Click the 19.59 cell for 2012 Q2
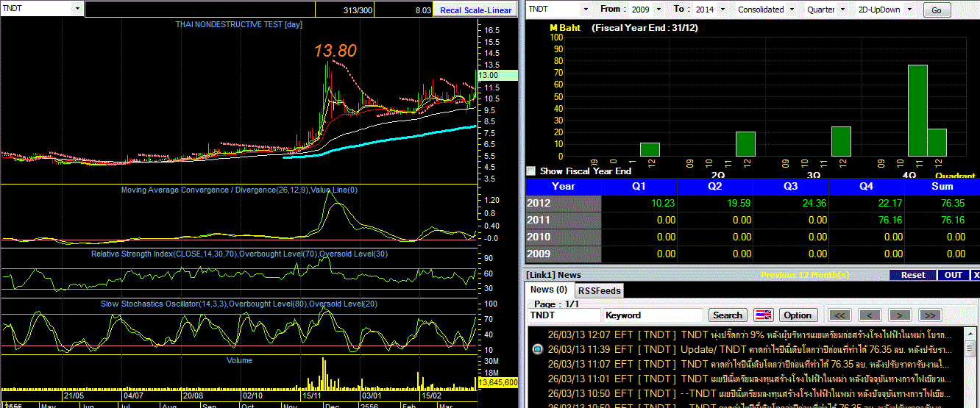 pos(715,203)
